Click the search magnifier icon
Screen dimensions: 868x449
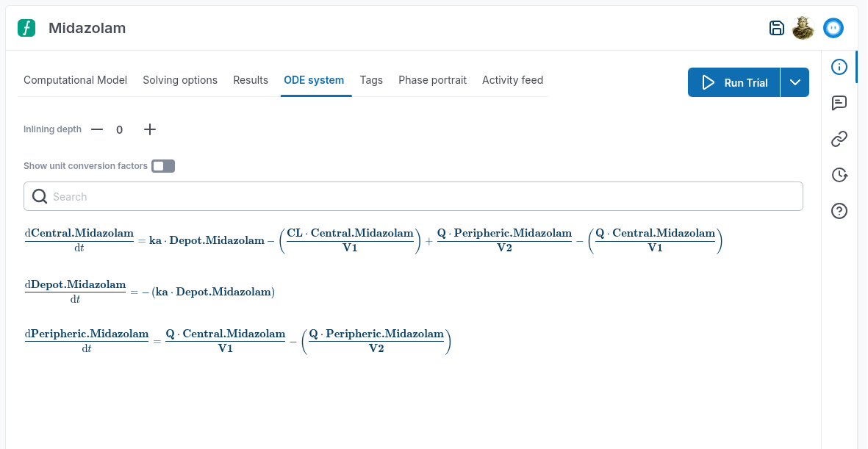39,196
